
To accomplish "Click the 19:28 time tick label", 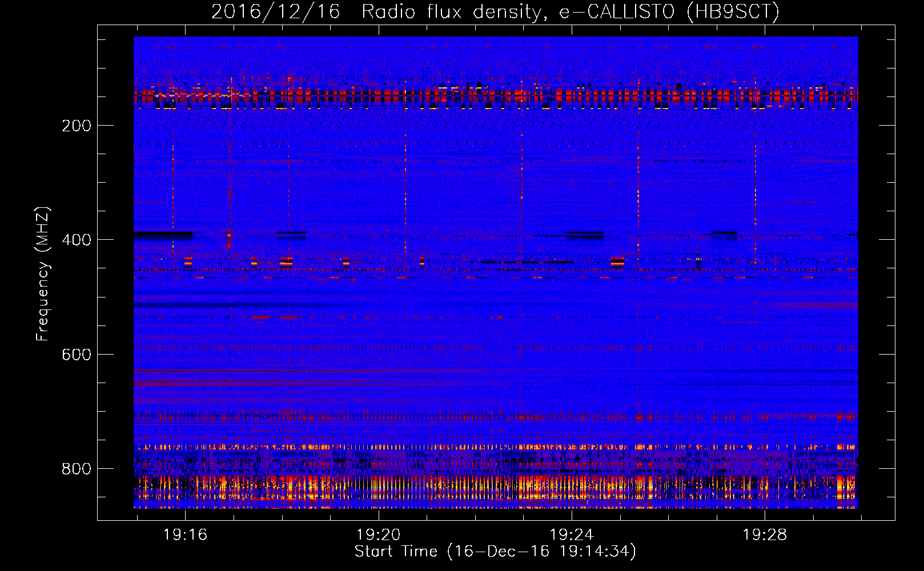I will [x=764, y=535].
